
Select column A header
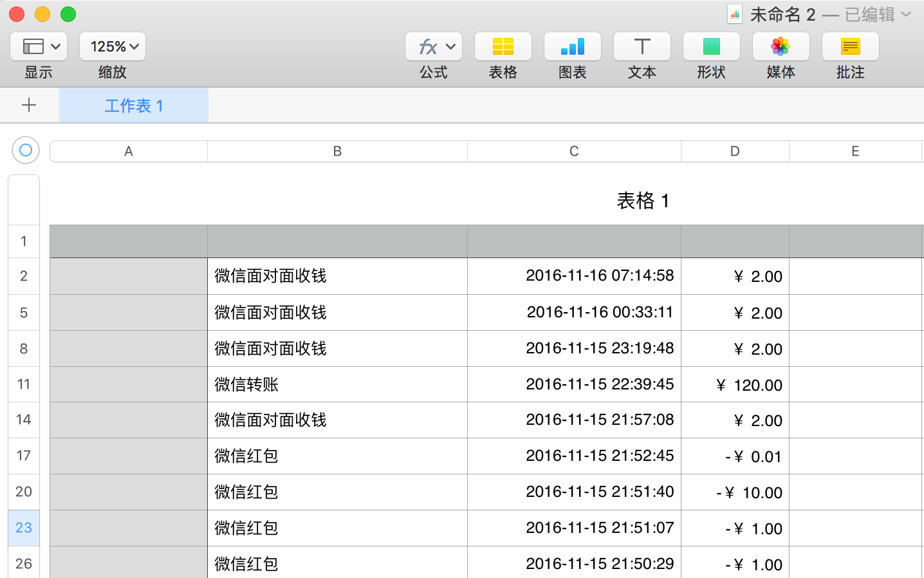point(129,151)
